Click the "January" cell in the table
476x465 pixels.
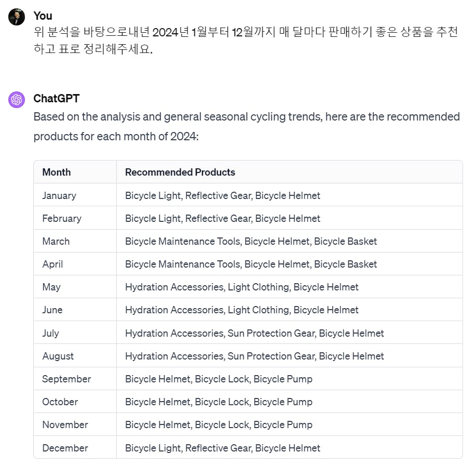[59, 196]
